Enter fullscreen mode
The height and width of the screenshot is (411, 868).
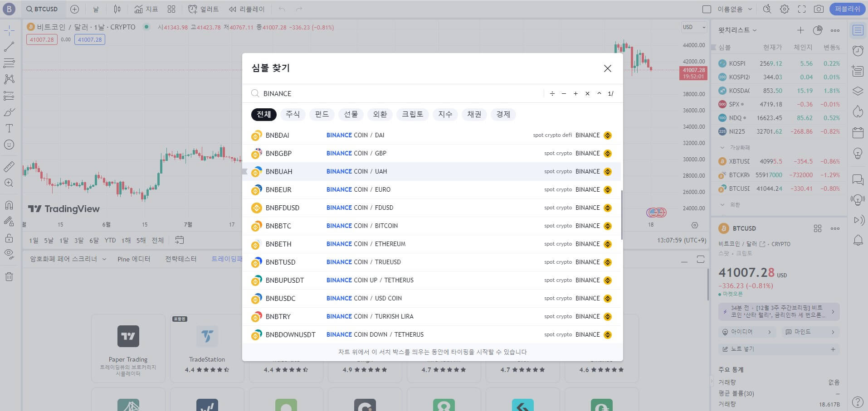(x=802, y=9)
